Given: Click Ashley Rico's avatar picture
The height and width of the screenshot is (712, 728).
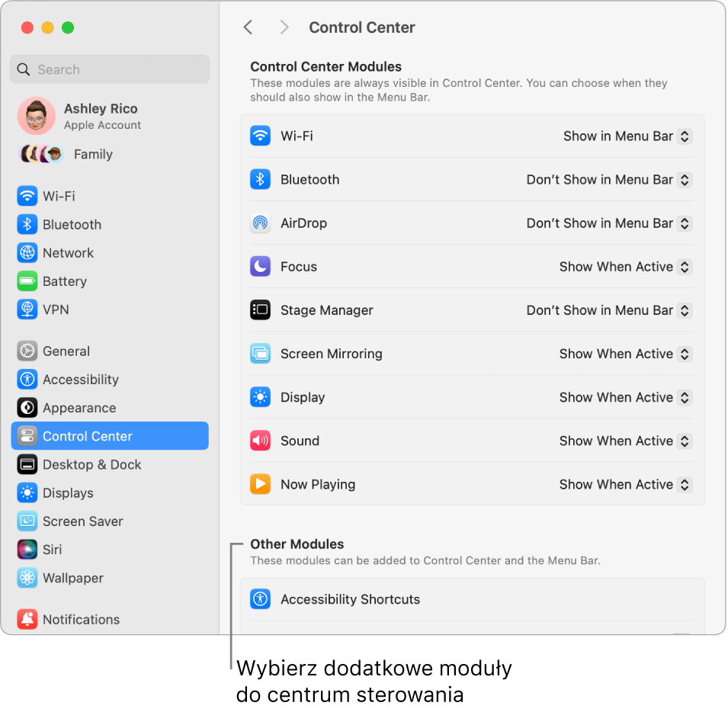Looking at the screenshot, I should 37,116.
